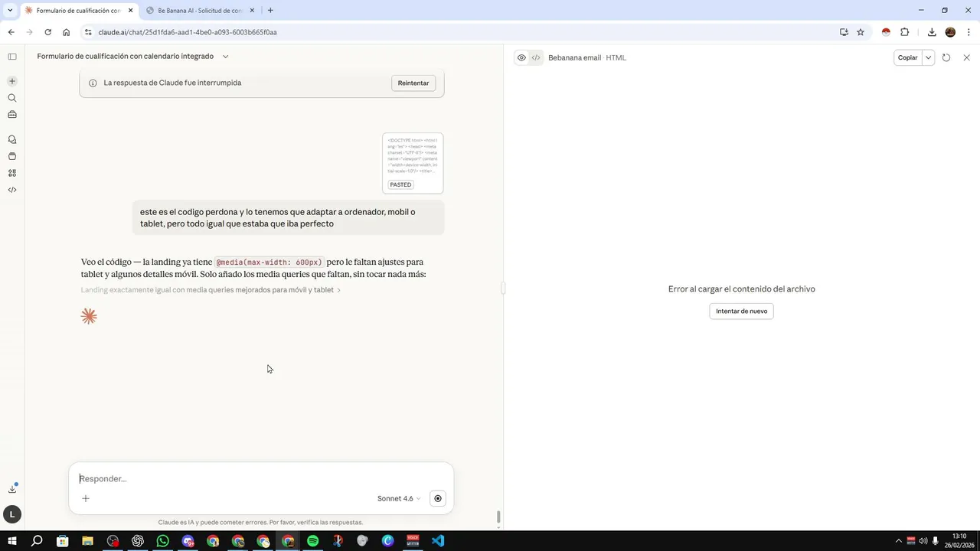Screen dimensions: 980x551
Task: Click the volume icon in system tray
Action: [x=923, y=541]
